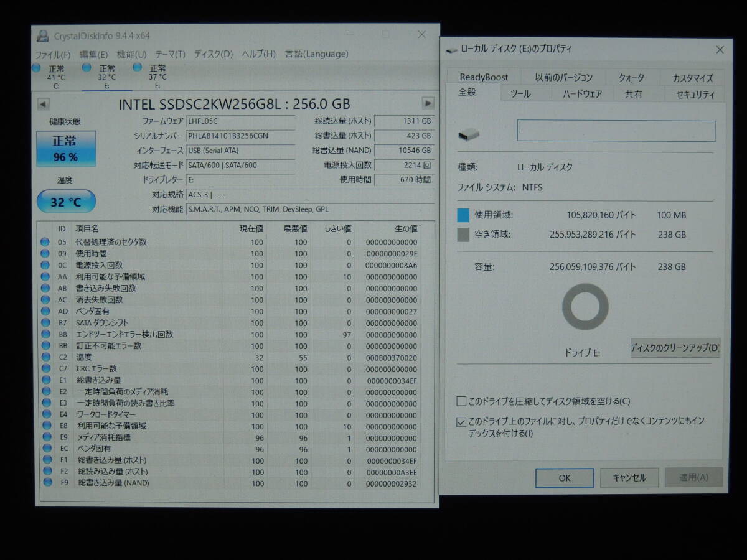Click the OK button
This screenshot has height=560, width=747.
[565, 478]
